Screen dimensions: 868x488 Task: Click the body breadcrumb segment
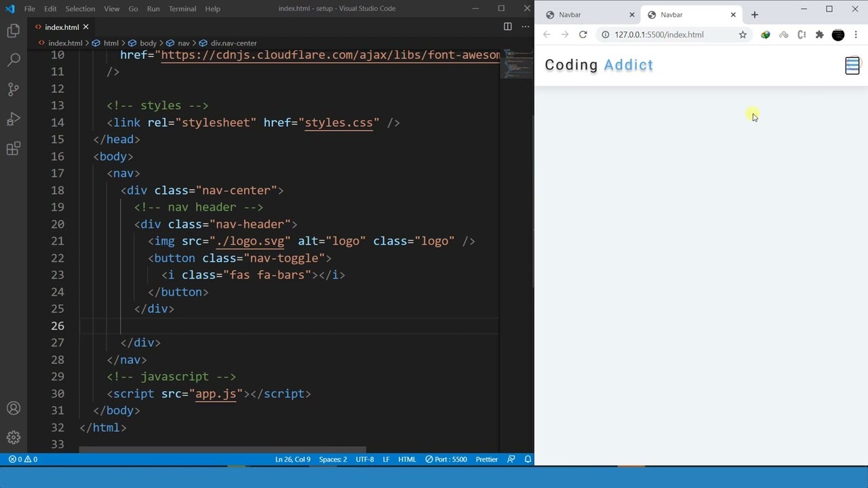[148, 43]
